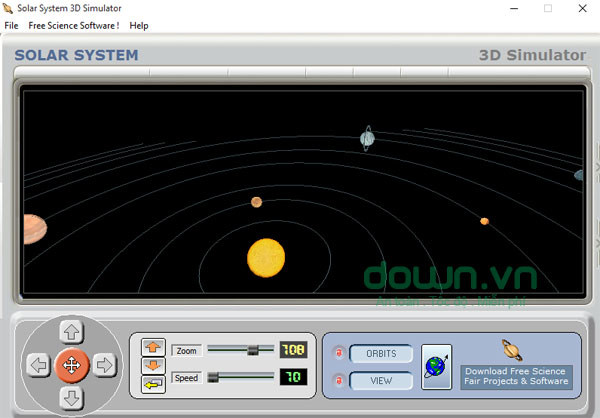
Task: Click the 3D Simulator heading
Action: (x=532, y=55)
